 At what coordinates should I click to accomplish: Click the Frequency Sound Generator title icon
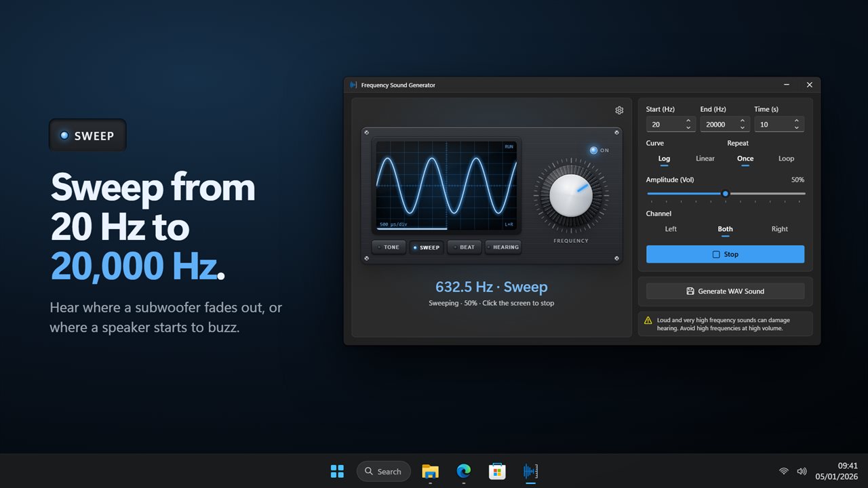pyautogui.click(x=353, y=85)
